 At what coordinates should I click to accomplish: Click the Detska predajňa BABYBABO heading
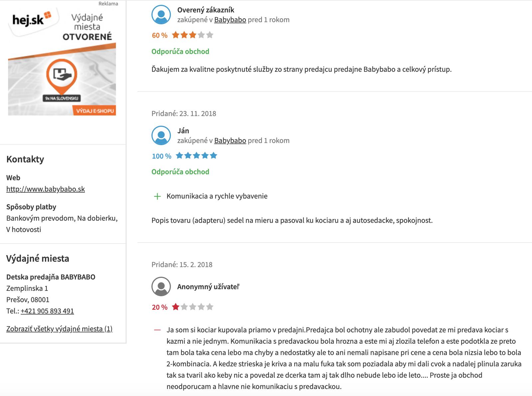pyautogui.click(x=51, y=277)
